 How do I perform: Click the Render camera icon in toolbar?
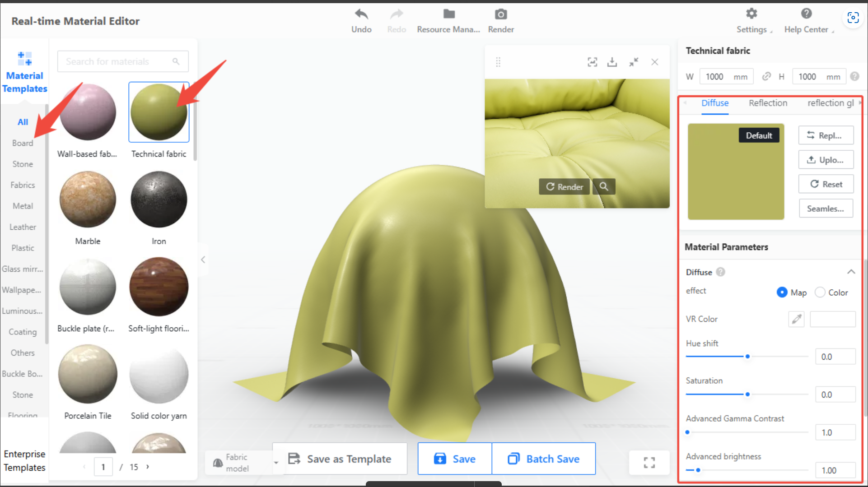(x=501, y=14)
